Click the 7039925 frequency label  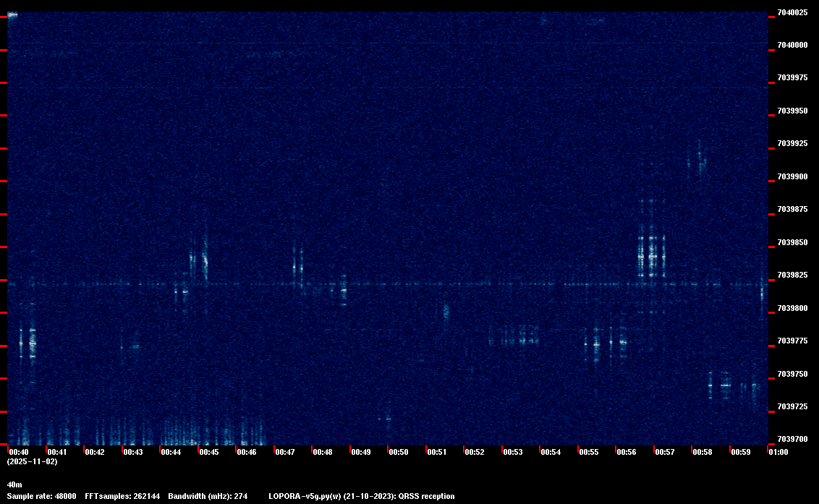click(x=792, y=143)
